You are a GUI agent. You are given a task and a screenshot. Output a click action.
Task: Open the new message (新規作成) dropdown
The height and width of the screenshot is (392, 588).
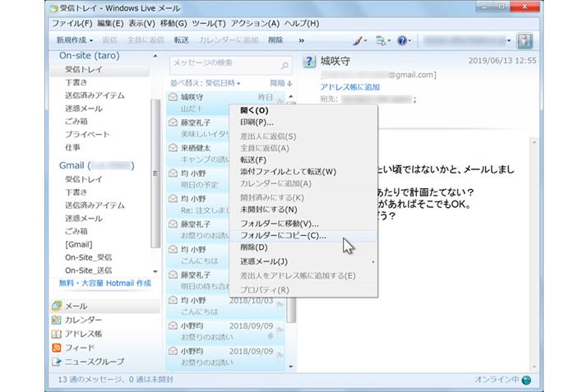pyautogui.click(x=75, y=39)
